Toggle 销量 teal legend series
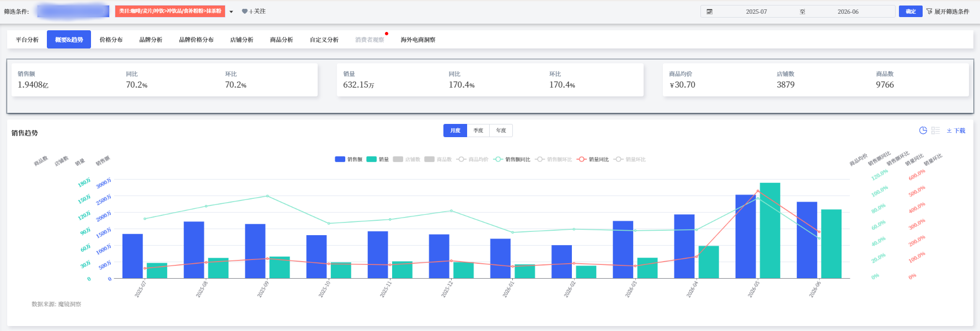Screen dimensions: 980x331 [378, 159]
